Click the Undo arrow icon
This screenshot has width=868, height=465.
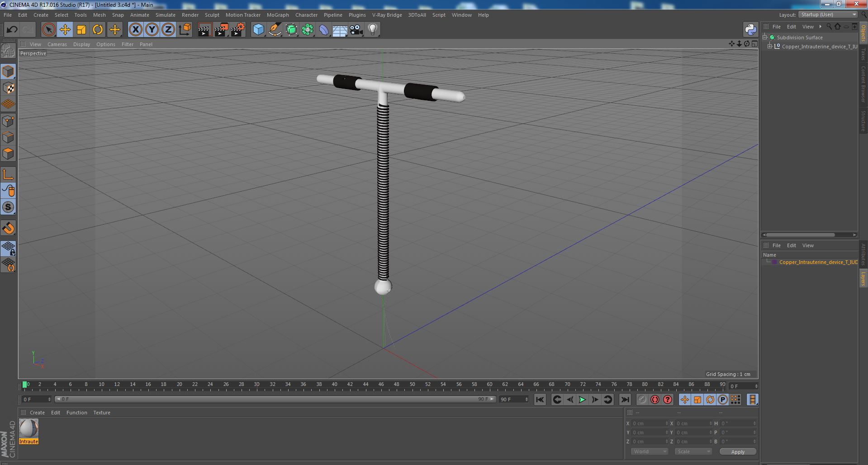(x=12, y=30)
